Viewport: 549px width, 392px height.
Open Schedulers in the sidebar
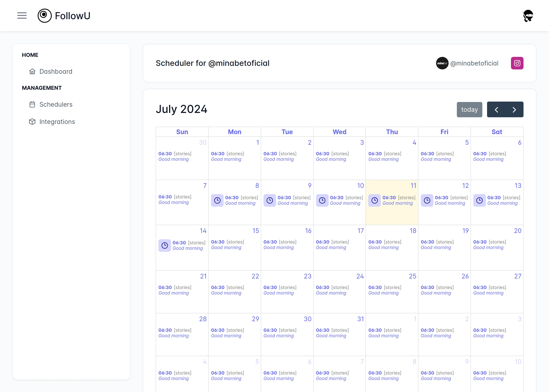[x=56, y=105]
